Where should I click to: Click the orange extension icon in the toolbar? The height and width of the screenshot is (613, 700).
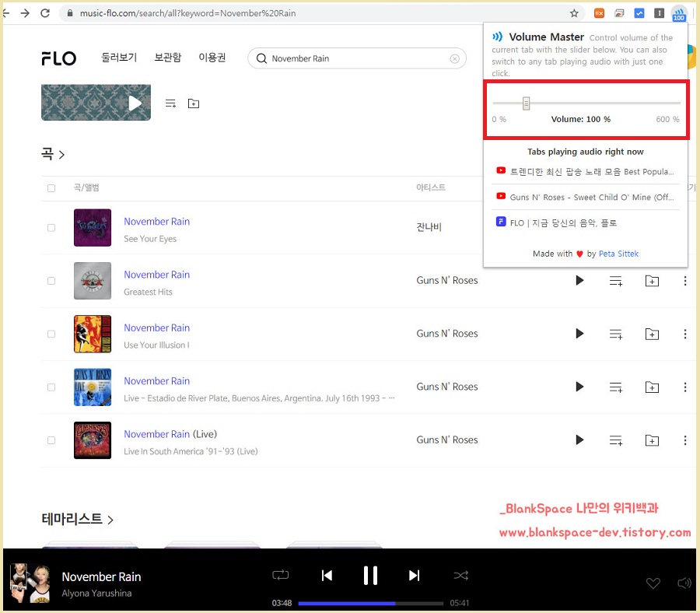(x=599, y=13)
